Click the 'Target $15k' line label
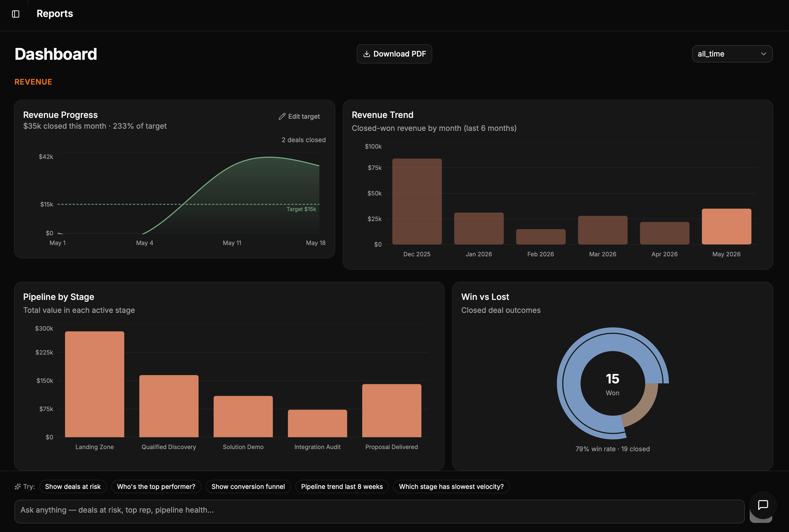 (x=301, y=209)
